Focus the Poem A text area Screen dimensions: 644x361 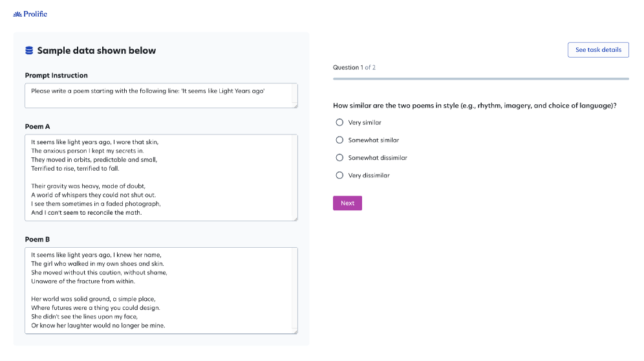click(x=161, y=177)
